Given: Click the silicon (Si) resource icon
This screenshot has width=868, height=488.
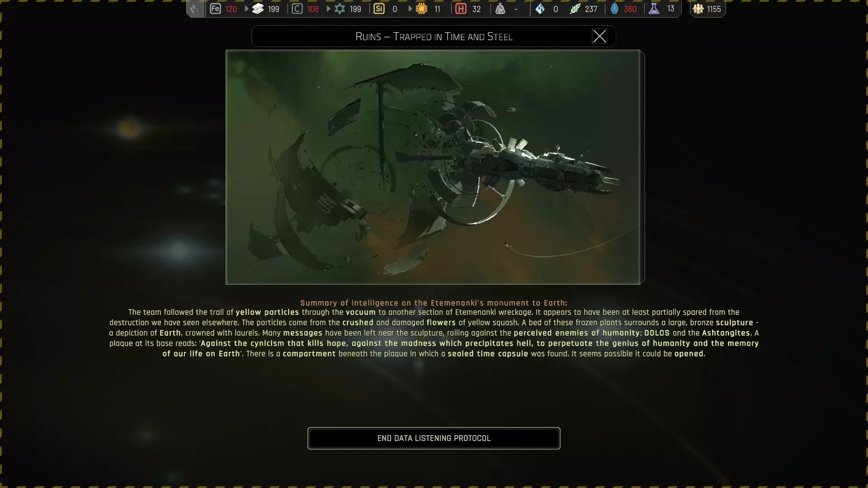Looking at the screenshot, I should click(379, 9).
